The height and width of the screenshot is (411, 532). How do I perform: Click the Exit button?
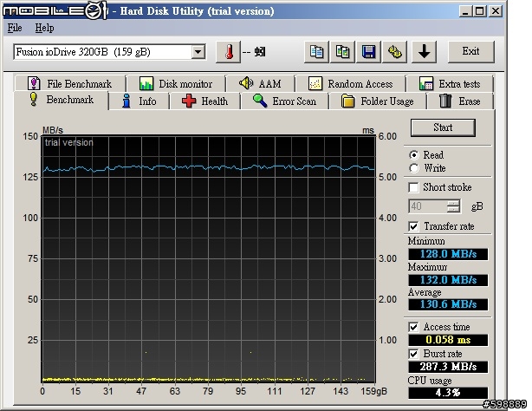click(470, 52)
